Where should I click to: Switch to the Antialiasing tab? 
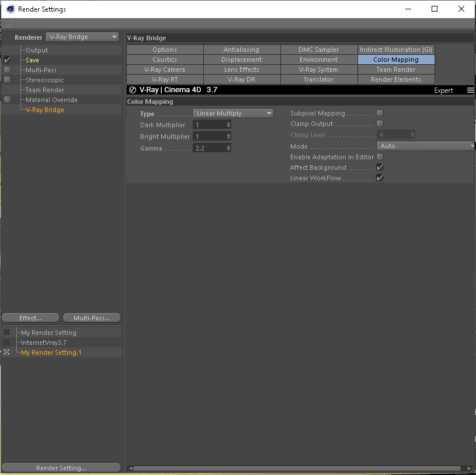(242, 50)
